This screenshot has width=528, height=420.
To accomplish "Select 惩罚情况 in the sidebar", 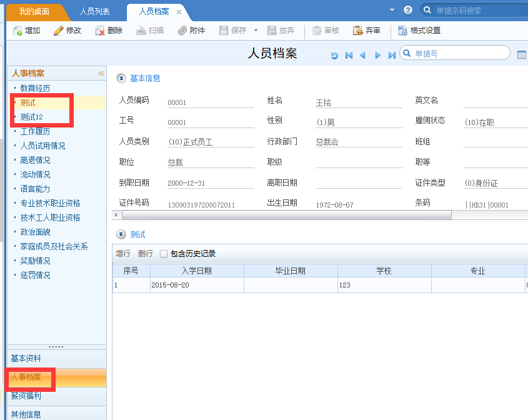I will click(x=35, y=275).
